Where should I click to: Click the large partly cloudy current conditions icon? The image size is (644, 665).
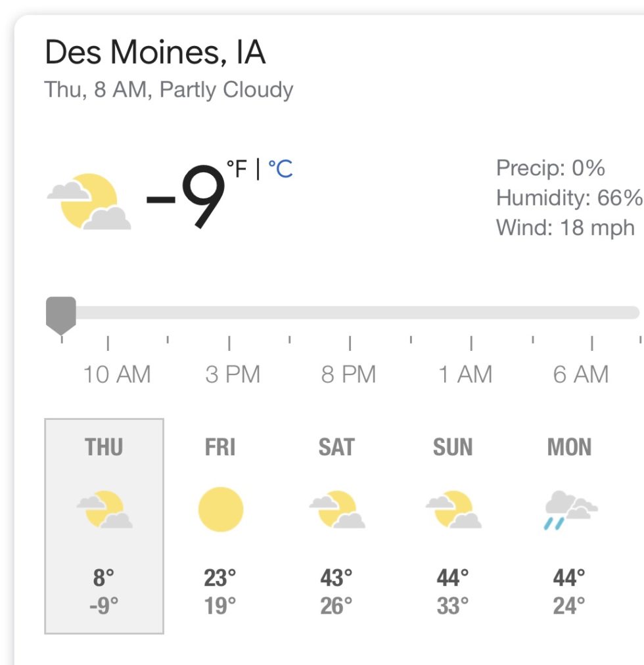[x=89, y=201]
